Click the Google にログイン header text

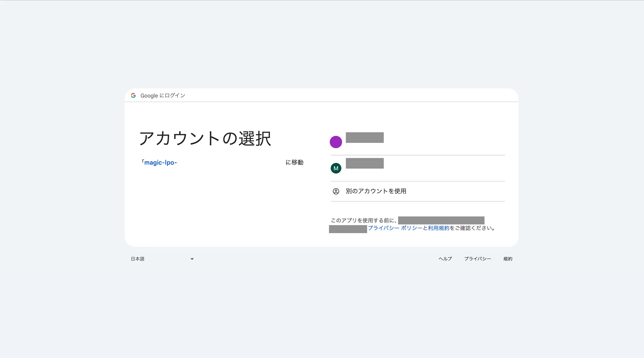[x=163, y=95]
